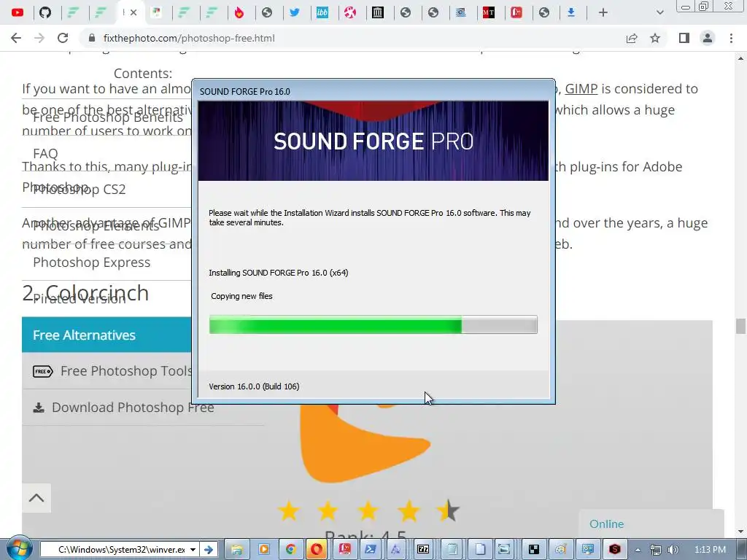Viewport: 747px width, 560px height.
Task: Go back to the previous page
Action: 16,38
